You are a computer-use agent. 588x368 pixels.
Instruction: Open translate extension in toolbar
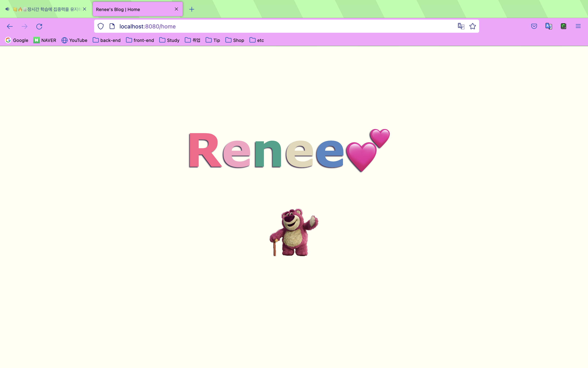[549, 26]
